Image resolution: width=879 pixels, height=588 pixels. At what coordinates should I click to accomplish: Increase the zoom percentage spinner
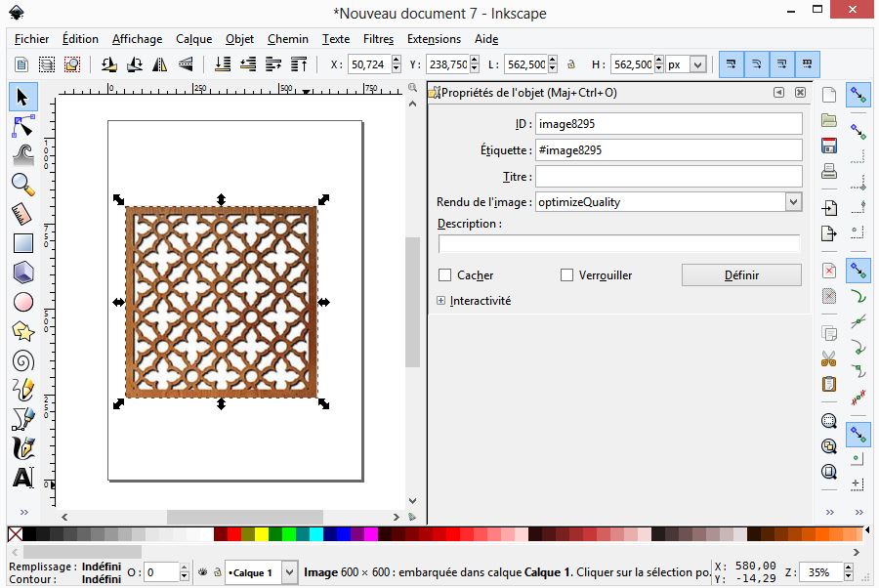tap(848, 567)
